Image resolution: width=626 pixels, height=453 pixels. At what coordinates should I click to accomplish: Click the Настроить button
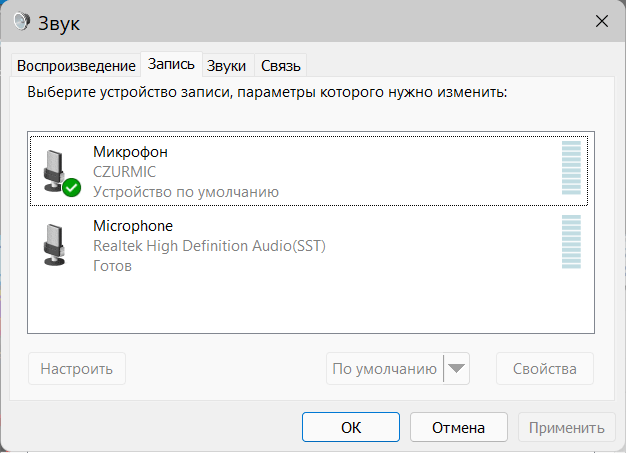pos(77,368)
